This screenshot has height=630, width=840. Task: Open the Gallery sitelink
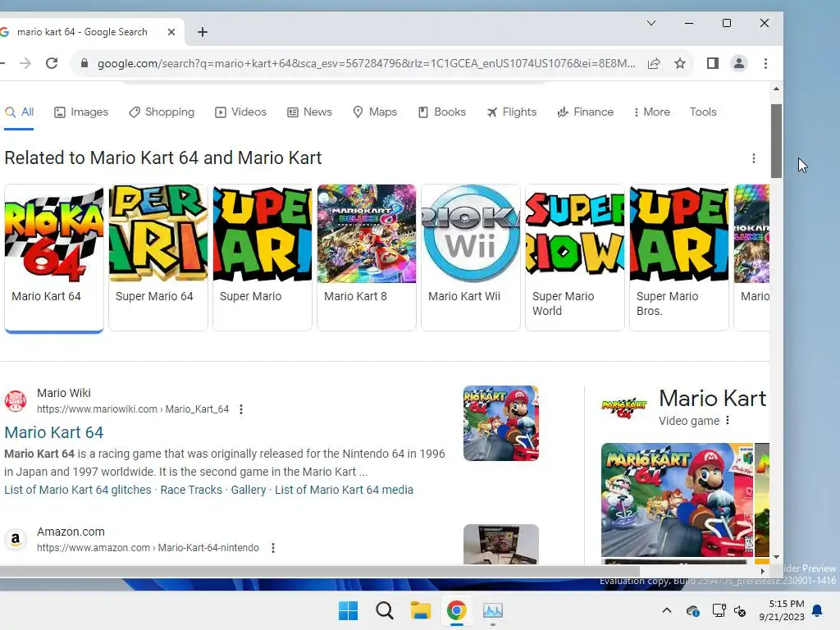tap(249, 490)
